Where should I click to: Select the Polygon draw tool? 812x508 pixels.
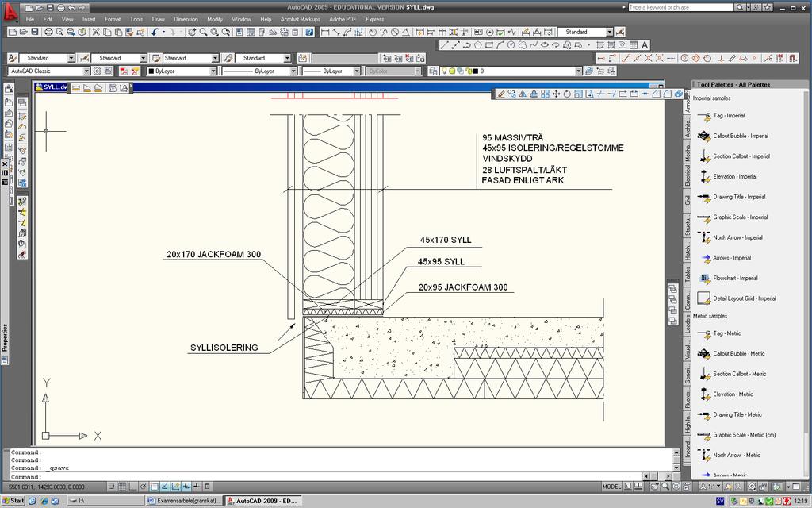click(477, 45)
